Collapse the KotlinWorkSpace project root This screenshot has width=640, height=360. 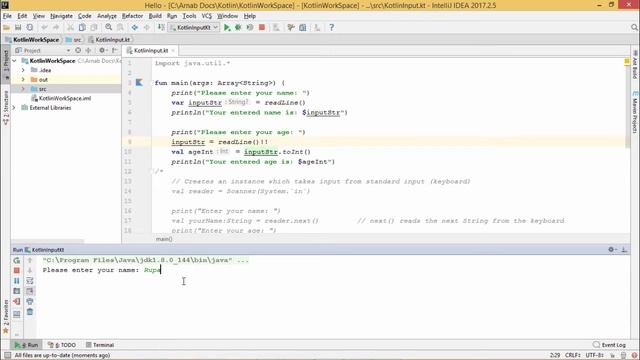pos(15,61)
